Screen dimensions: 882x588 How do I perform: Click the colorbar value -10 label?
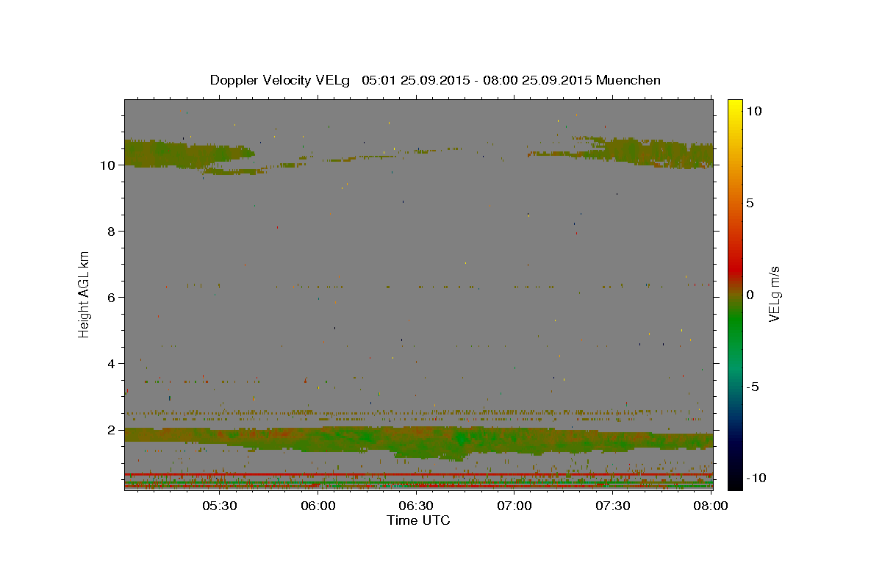pyautogui.click(x=756, y=478)
